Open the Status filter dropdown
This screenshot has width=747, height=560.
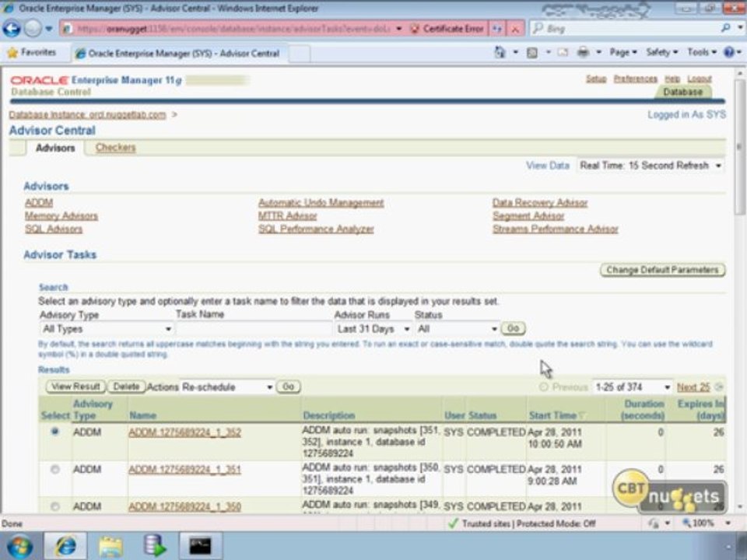pyautogui.click(x=457, y=329)
